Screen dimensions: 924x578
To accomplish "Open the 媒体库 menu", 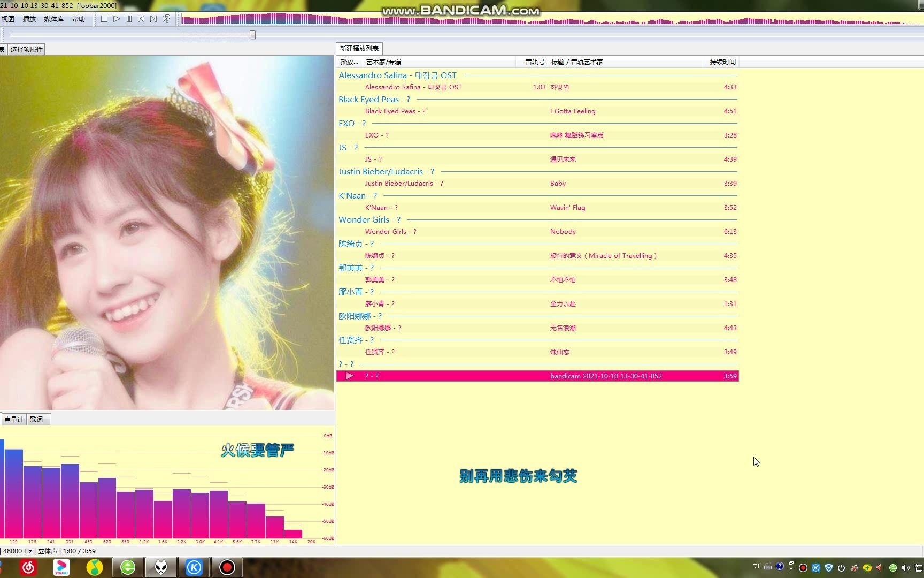I will [53, 19].
